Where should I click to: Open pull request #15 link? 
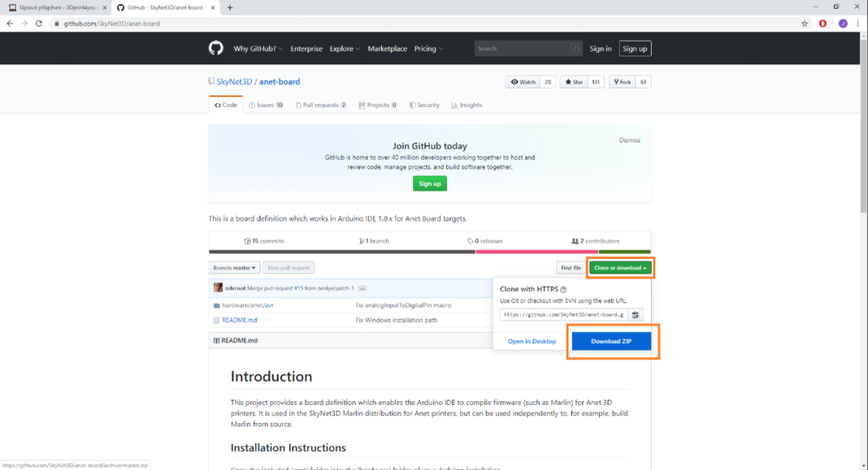(299, 288)
